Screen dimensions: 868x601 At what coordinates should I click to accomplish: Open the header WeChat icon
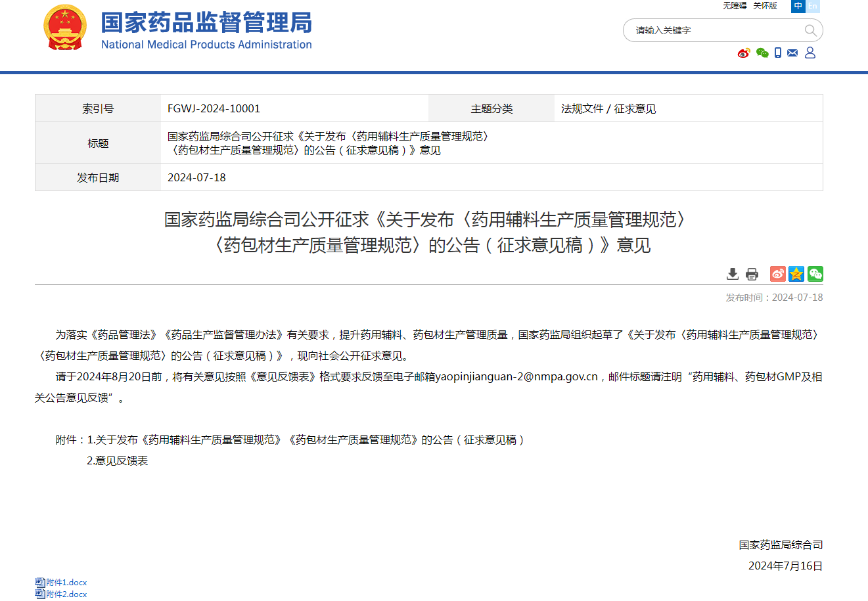pyautogui.click(x=762, y=53)
